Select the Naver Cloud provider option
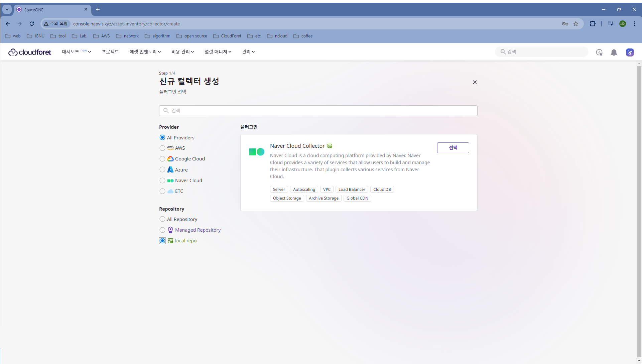Viewport: 642px width, 364px height. (162, 180)
